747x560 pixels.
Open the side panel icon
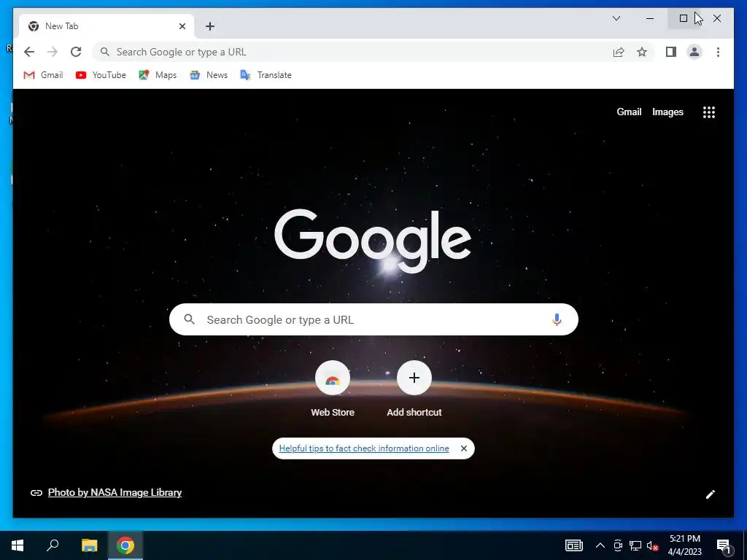(671, 52)
